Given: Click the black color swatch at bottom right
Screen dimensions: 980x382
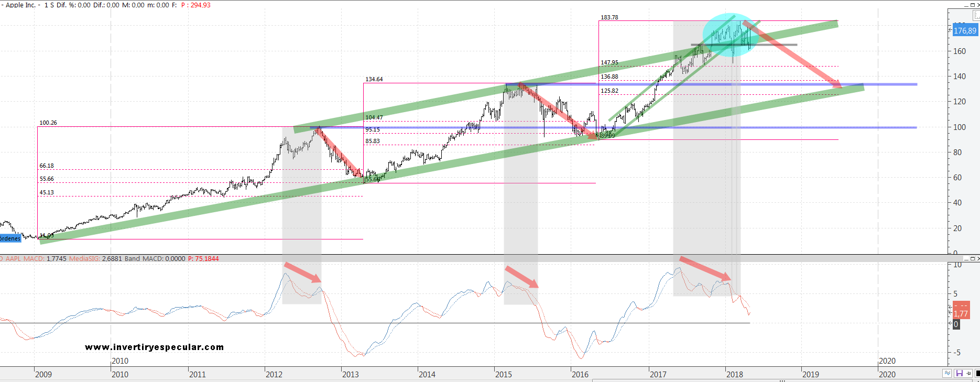Looking at the screenshot, I should (977, 374).
